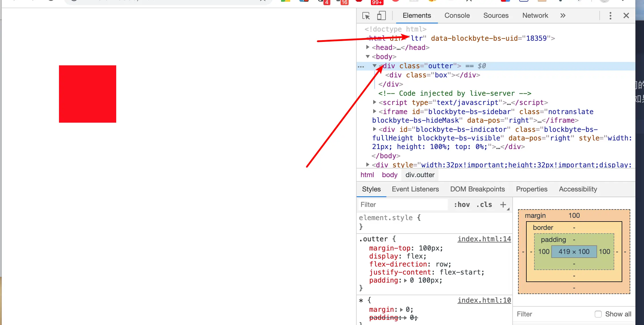Expand the padding shorthand in .outter rule
644x325 pixels.
click(405, 281)
